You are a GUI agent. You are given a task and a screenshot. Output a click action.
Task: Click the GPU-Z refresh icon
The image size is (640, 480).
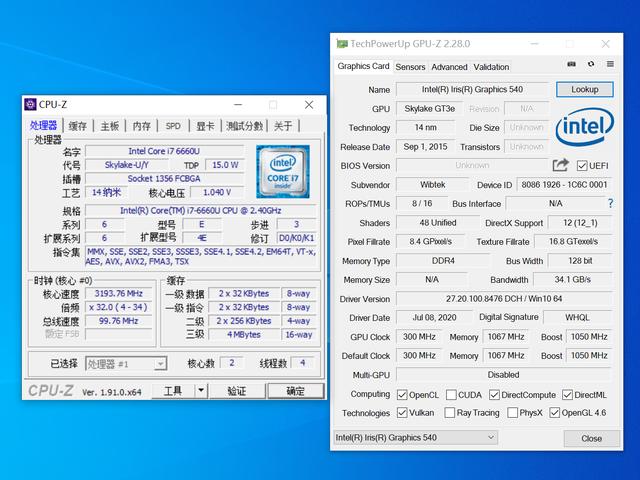pos(591,64)
